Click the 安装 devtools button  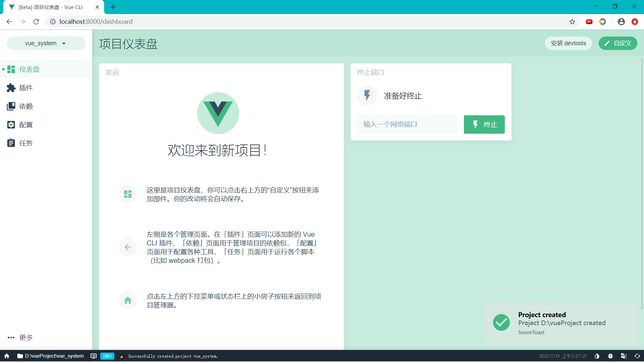(568, 43)
